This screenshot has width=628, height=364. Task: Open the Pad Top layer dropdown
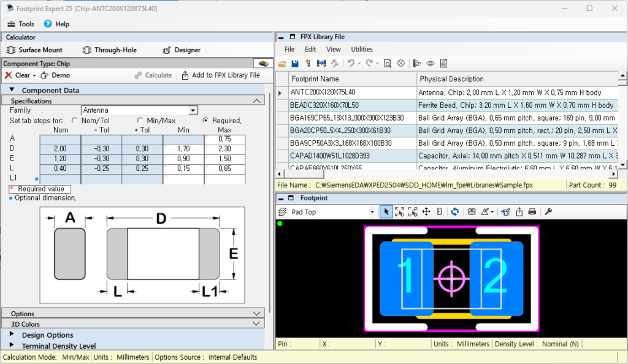coord(372,212)
